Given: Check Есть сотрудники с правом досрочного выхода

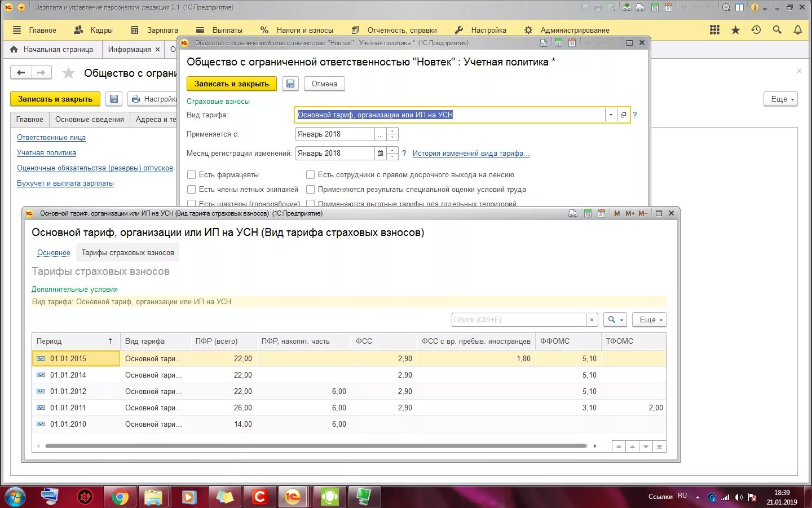Looking at the screenshot, I should tap(310, 174).
